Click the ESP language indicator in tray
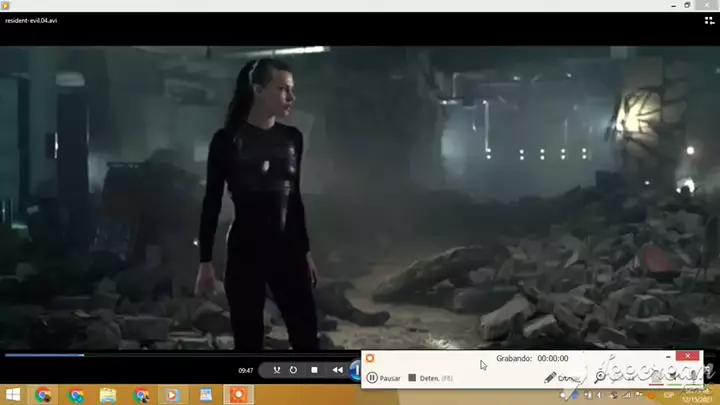The height and width of the screenshot is (405, 720). click(669, 392)
